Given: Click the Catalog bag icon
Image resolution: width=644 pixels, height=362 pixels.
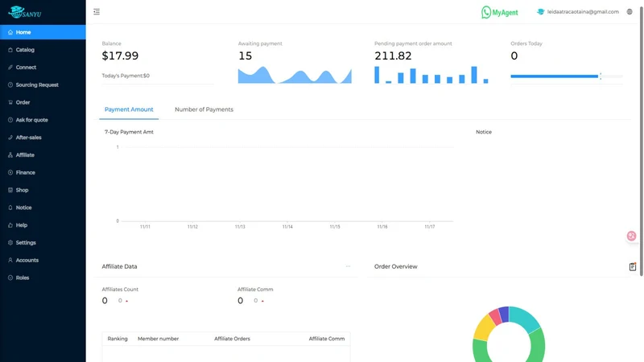Looking at the screenshot, I should coord(10,50).
